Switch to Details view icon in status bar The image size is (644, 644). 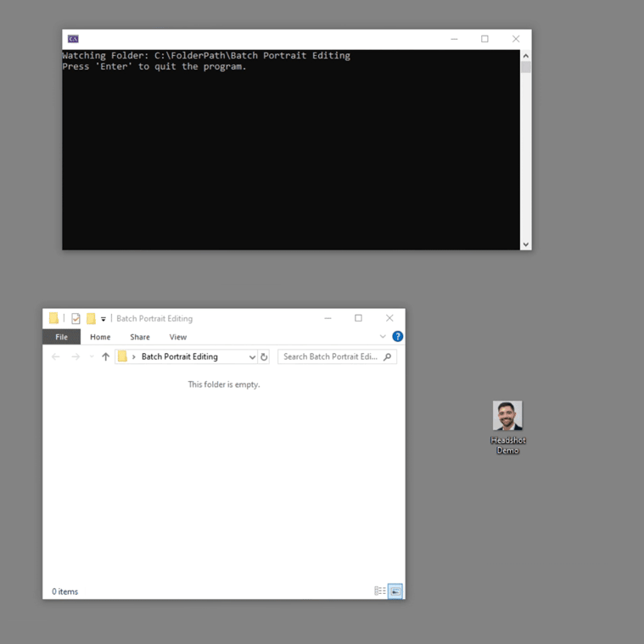(380, 591)
